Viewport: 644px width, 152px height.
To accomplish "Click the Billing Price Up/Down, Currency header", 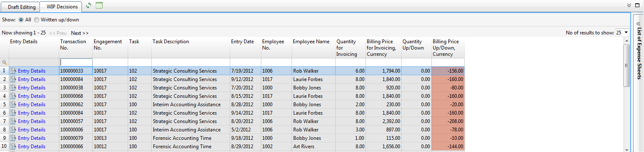I will tap(448, 47).
